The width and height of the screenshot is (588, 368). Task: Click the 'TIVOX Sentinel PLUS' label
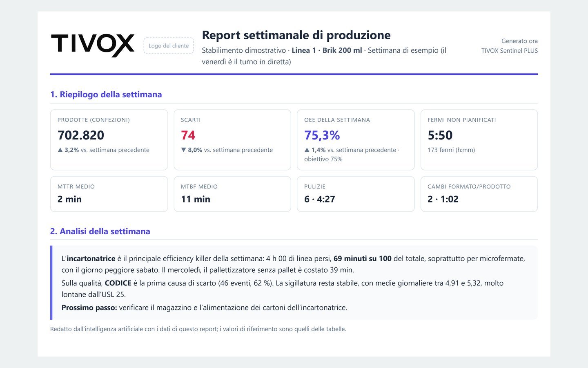pos(510,51)
